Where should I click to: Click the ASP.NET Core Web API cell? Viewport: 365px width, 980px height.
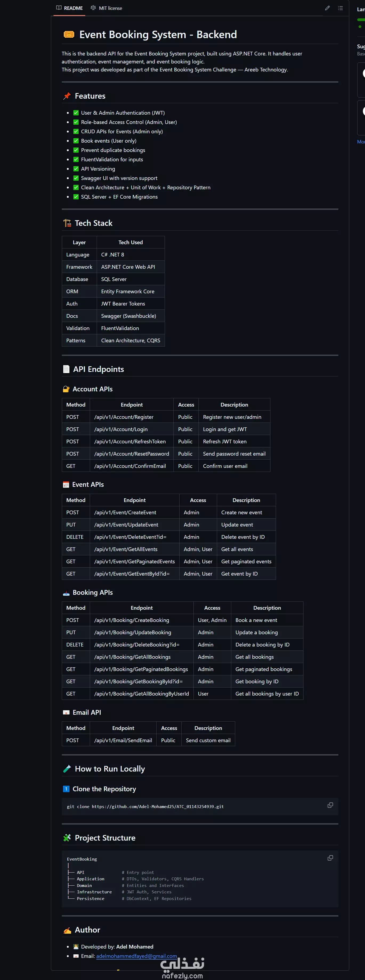[131, 267]
